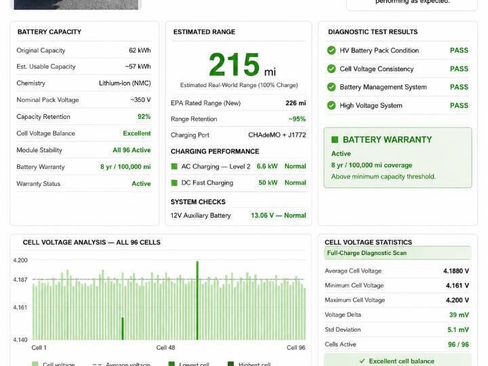Click the Cells Active 96 / 96 value
488x366 pixels.
click(458, 344)
